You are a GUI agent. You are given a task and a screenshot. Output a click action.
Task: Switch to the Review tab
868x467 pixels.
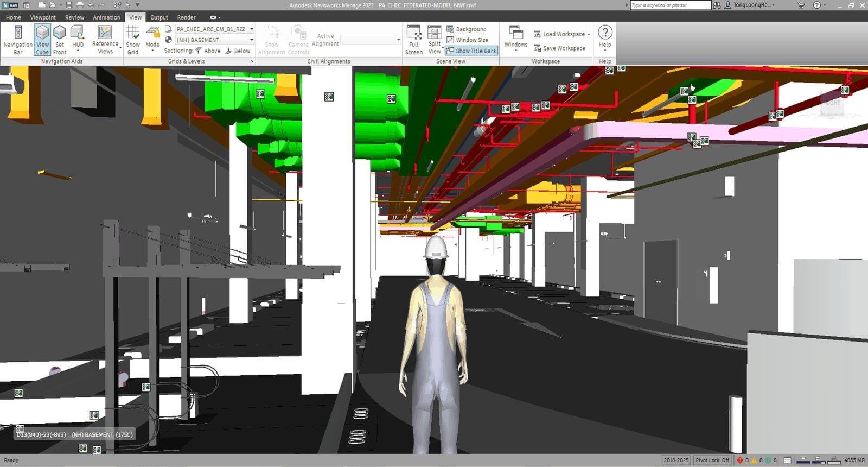click(x=75, y=17)
